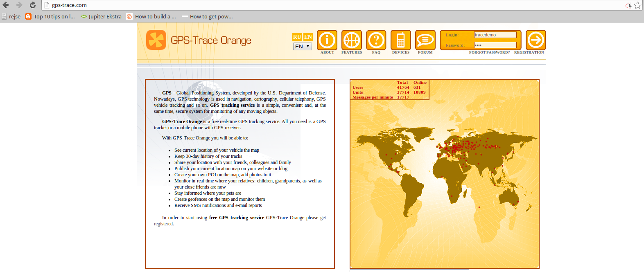Click the FAQ question mark icon
644x272 pixels.
pyautogui.click(x=376, y=40)
